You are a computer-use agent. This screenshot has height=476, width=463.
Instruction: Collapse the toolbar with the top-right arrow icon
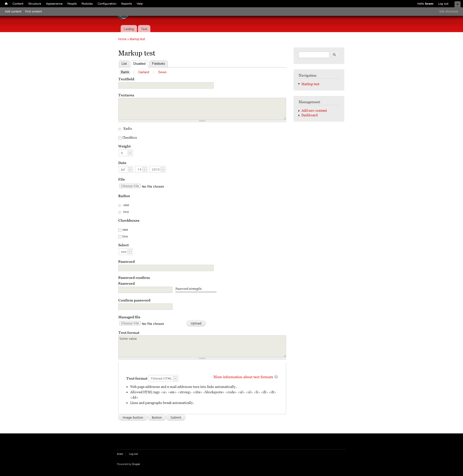(x=458, y=4)
